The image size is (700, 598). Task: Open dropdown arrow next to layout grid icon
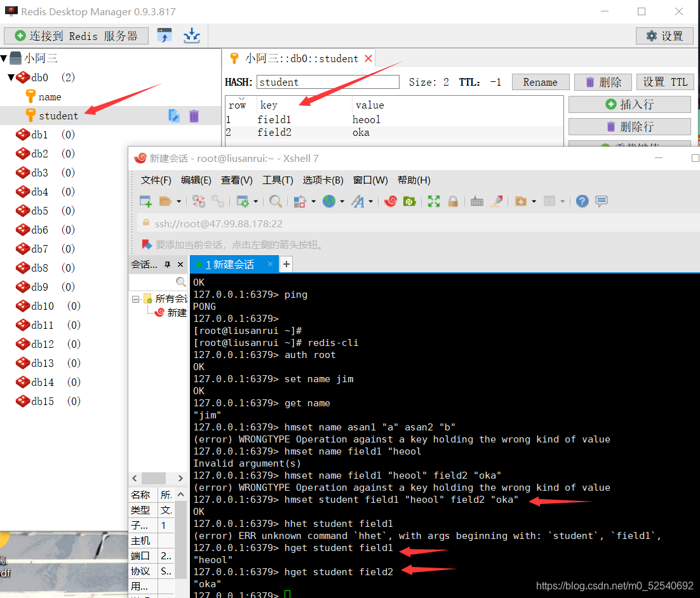pyautogui.click(x=563, y=202)
